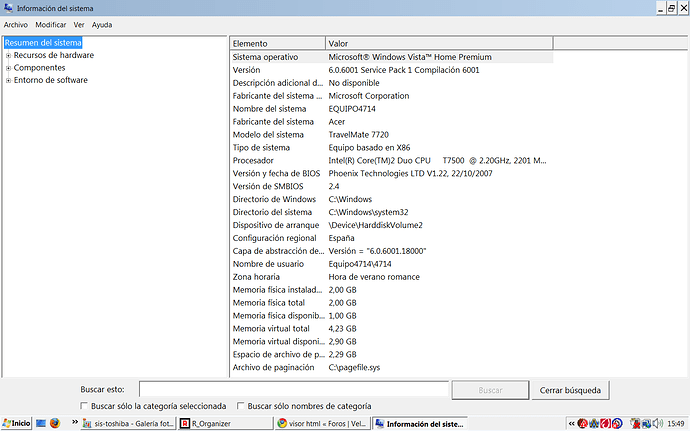Select the Sistema operativo row

coord(392,57)
